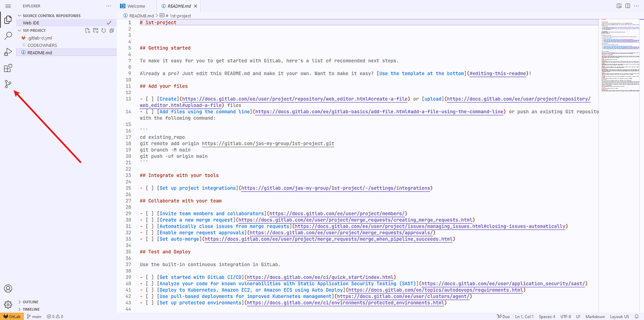644x320 pixels.
Task: Open the Explorer view in activity bar
Action: [x=8, y=19]
